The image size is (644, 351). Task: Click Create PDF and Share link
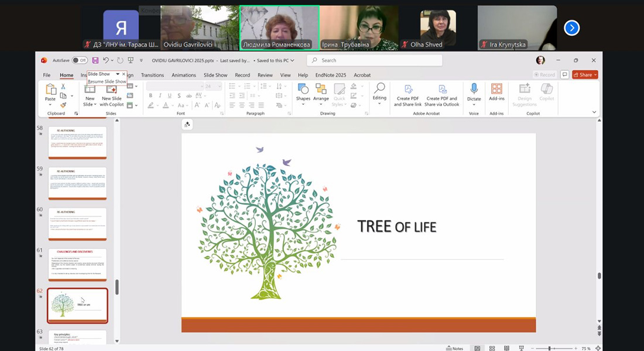(407, 95)
